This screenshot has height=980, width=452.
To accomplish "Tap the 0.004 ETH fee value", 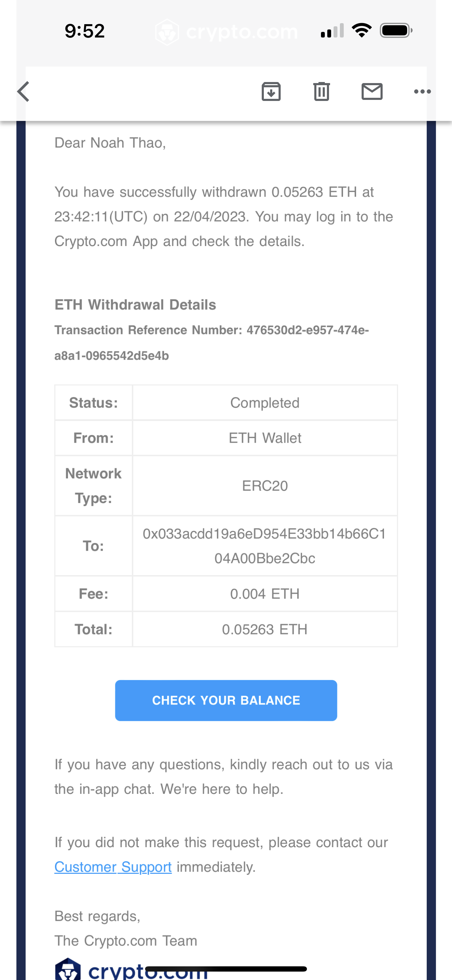I will coord(265,594).
